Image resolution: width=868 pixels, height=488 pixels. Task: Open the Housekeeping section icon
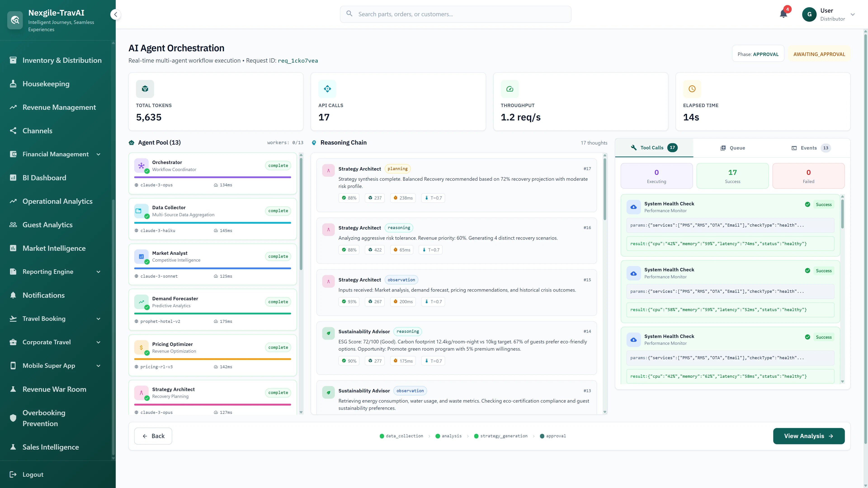point(13,84)
